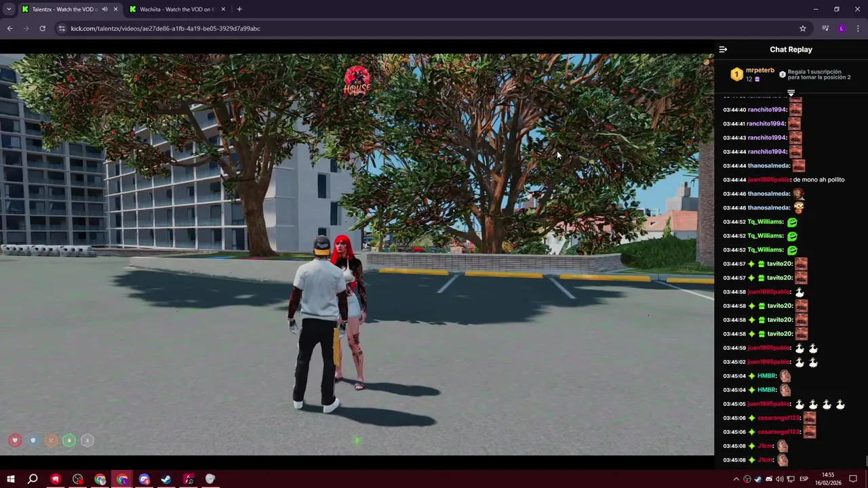Open the Windows notification center

(x=853, y=479)
